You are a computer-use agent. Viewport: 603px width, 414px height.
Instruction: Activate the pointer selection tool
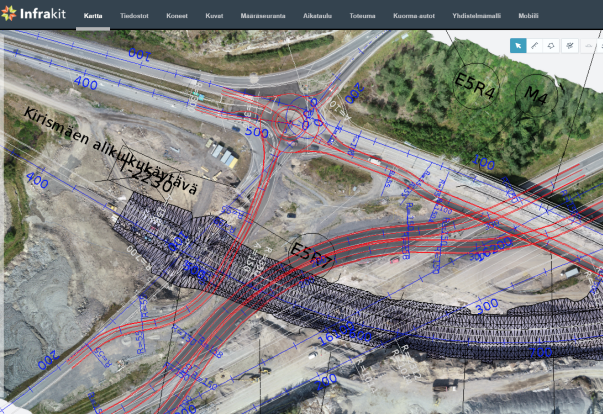tap(517, 45)
